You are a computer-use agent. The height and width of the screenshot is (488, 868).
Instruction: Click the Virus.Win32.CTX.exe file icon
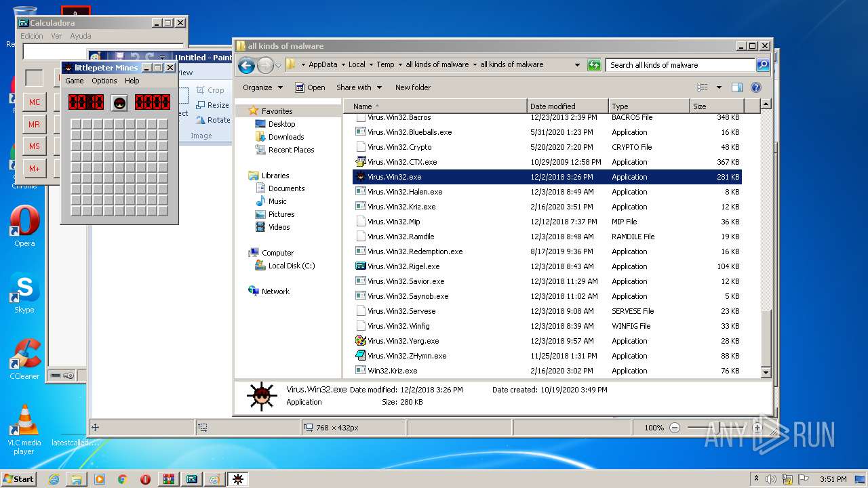(360, 162)
